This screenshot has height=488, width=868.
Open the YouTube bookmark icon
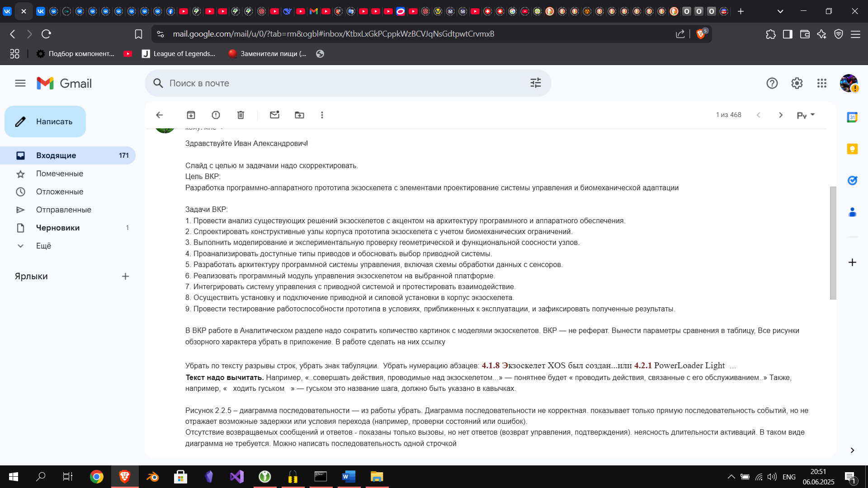(x=128, y=54)
